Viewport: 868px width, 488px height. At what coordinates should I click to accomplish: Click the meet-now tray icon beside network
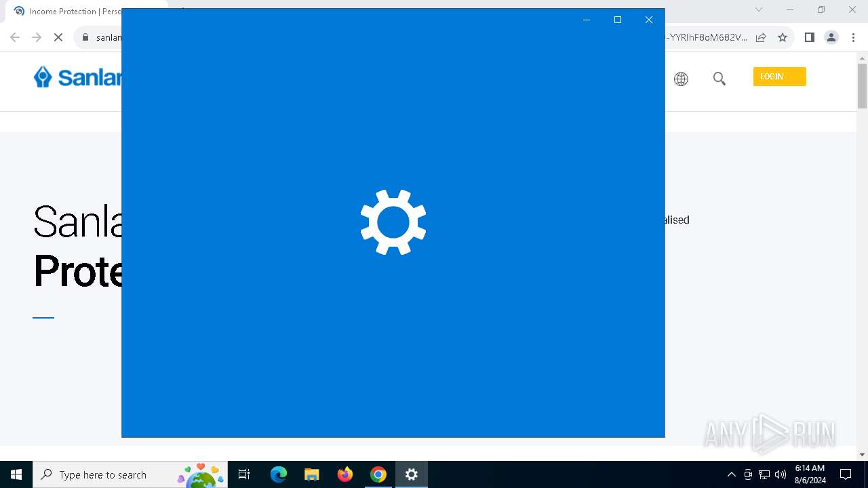[748, 474]
